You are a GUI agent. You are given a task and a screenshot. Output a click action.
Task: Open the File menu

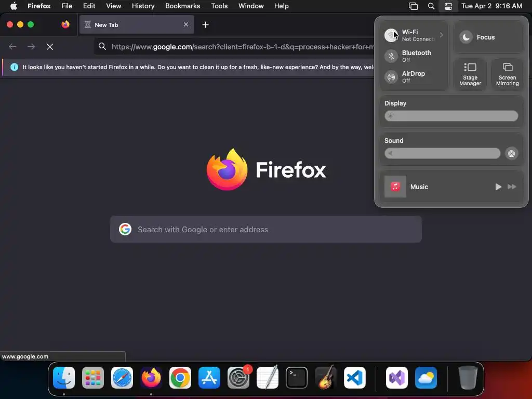click(67, 6)
